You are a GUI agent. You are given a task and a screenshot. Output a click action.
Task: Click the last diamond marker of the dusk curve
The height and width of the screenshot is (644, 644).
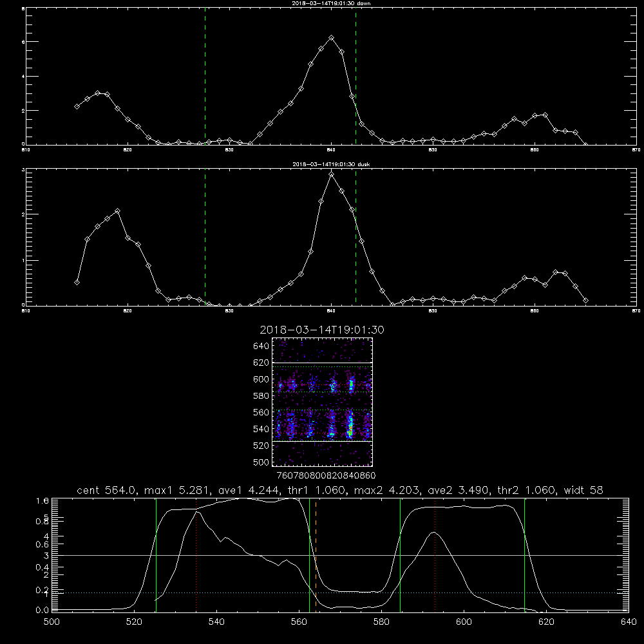585,301
